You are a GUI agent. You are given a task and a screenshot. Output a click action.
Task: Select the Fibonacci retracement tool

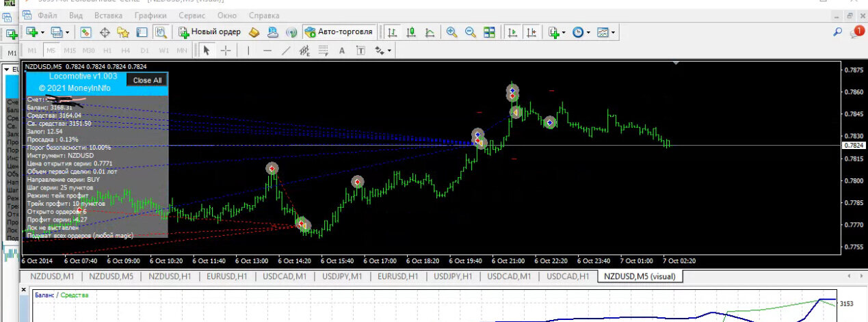[324, 51]
